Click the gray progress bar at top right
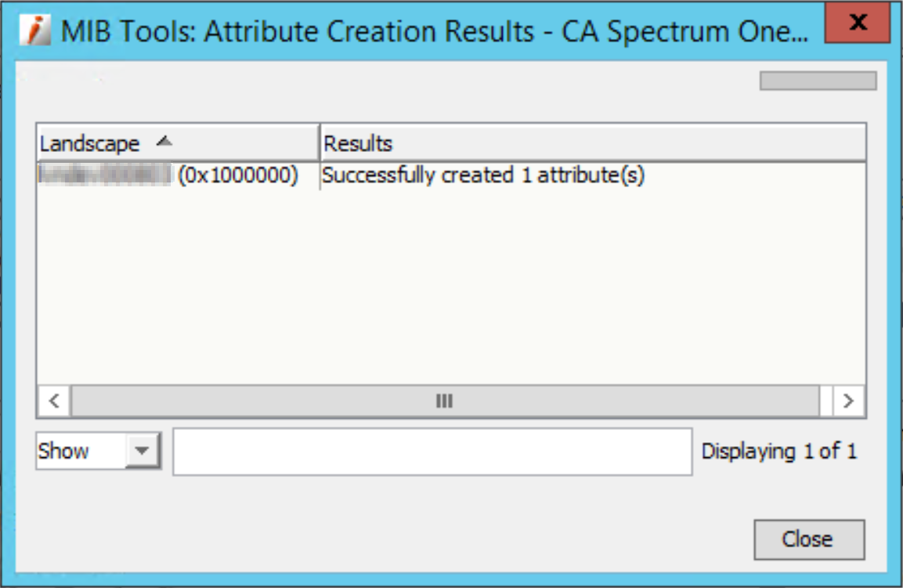The image size is (903, 588). [818, 81]
